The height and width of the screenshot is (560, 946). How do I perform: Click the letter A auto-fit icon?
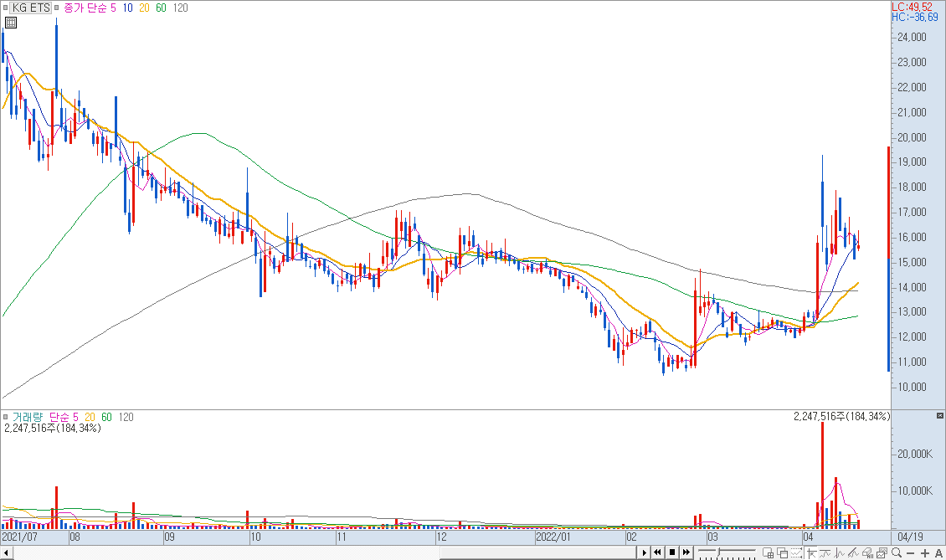point(938,552)
